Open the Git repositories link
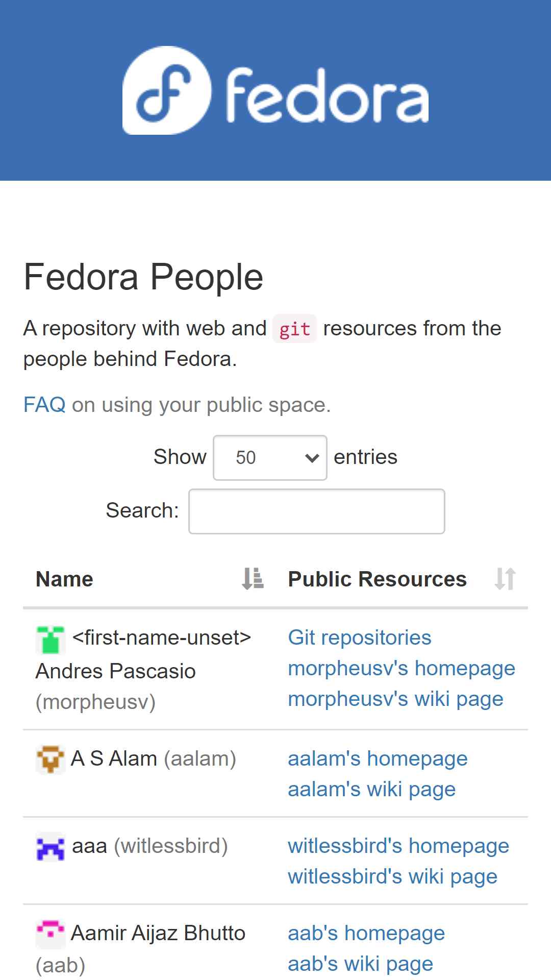The width and height of the screenshot is (551, 980). tap(360, 638)
